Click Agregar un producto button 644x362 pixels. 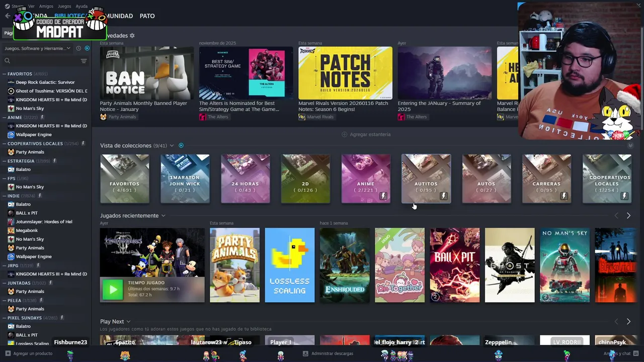(x=29, y=353)
